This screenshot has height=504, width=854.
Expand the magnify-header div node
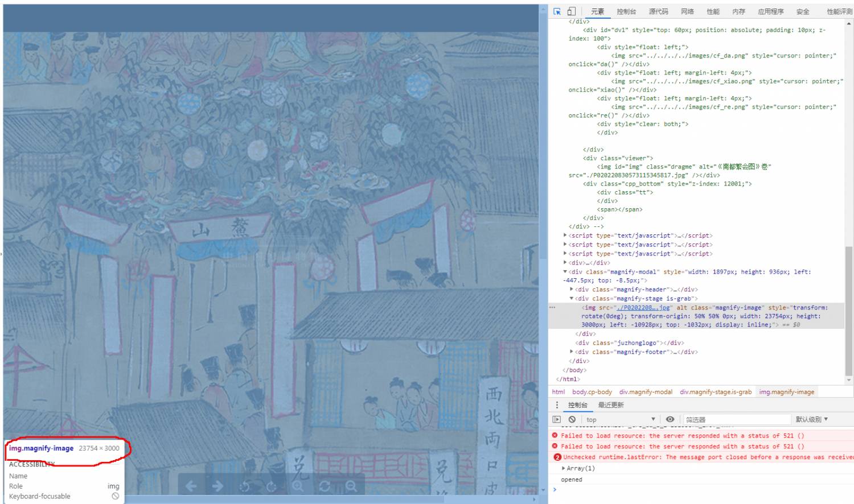pyautogui.click(x=572, y=290)
